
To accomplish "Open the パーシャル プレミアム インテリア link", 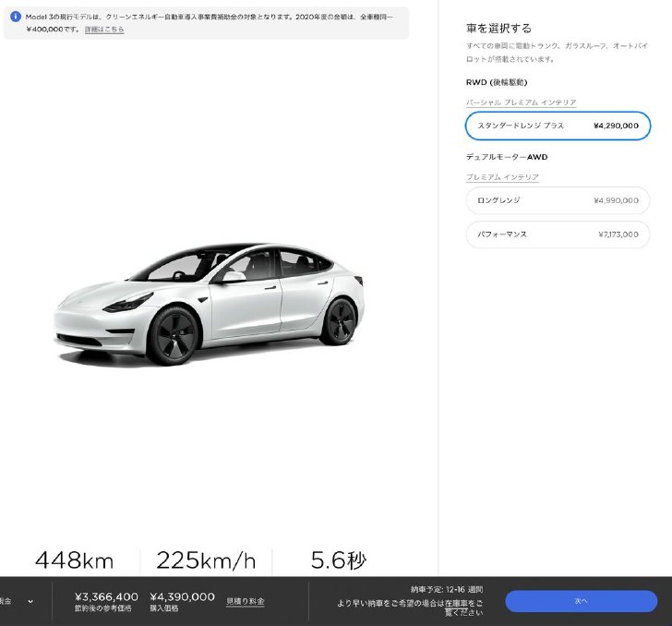I will click(521, 102).
